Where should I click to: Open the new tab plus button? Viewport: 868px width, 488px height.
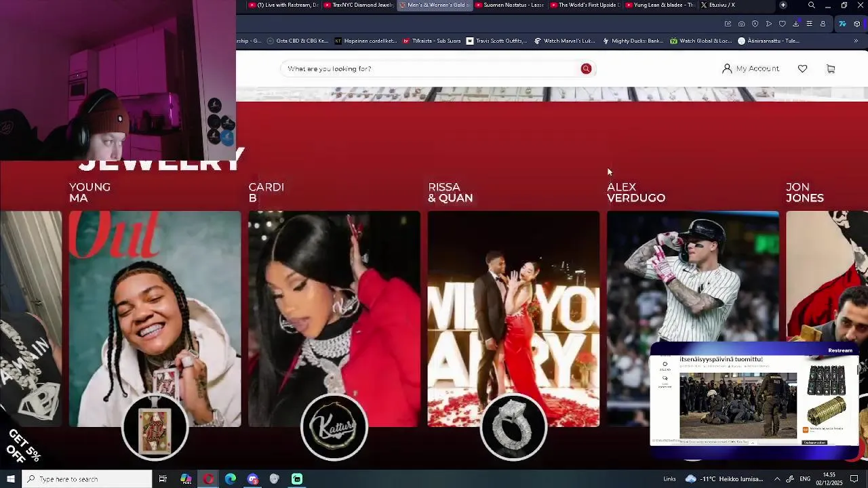point(783,5)
